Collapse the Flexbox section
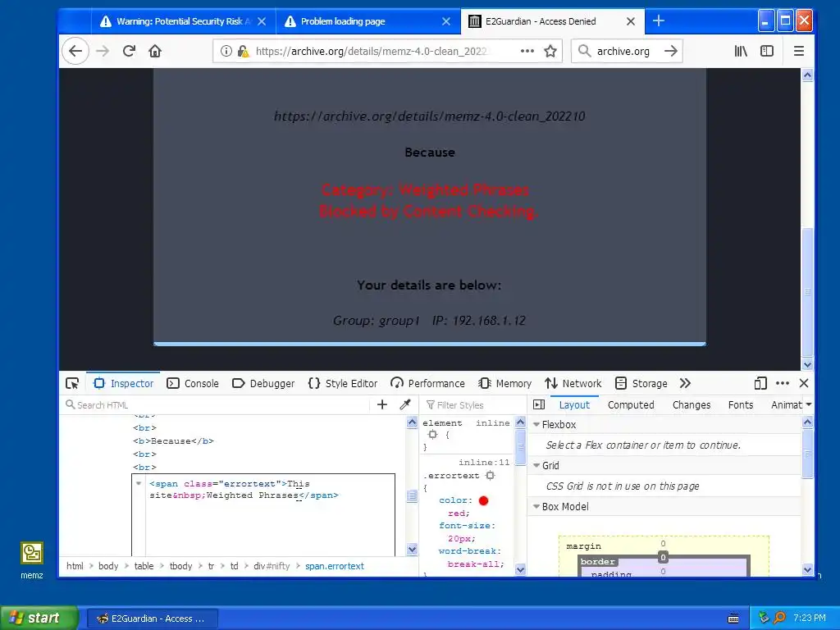This screenshot has height=630, width=840. click(536, 425)
